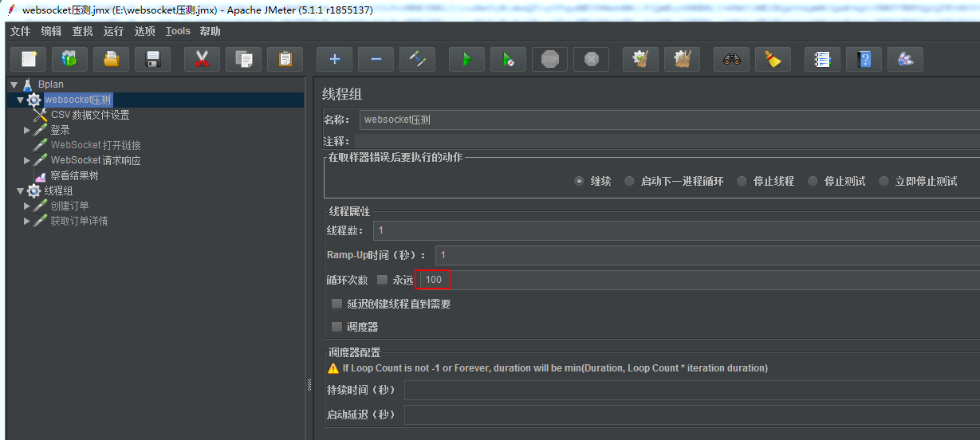The width and height of the screenshot is (980, 440).
Task: Open the Tools menu
Action: [x=178, y=31]
